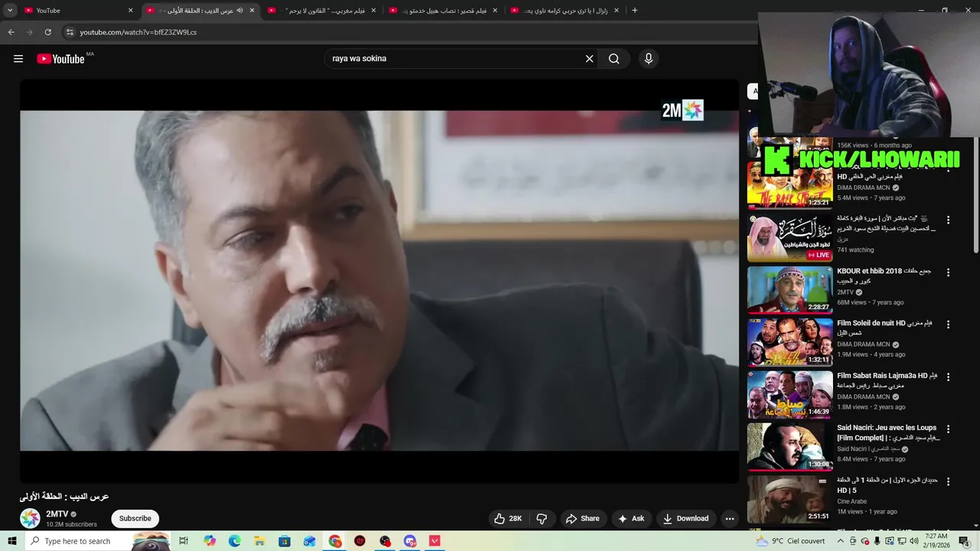Open options menu for Sabat Rais Lajma3a
The image size is (980, 551).
click(x=948, y=377)
